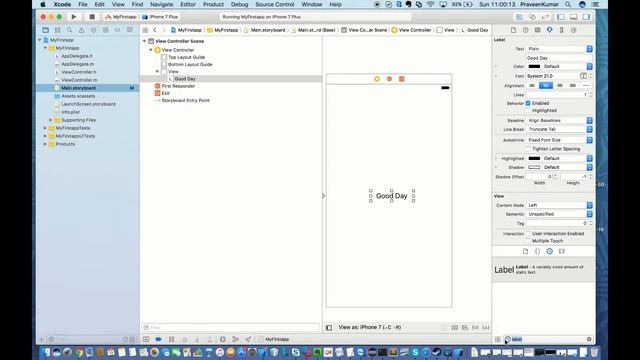Expand the Products group
640x360 pixels.
click(45, 144)
